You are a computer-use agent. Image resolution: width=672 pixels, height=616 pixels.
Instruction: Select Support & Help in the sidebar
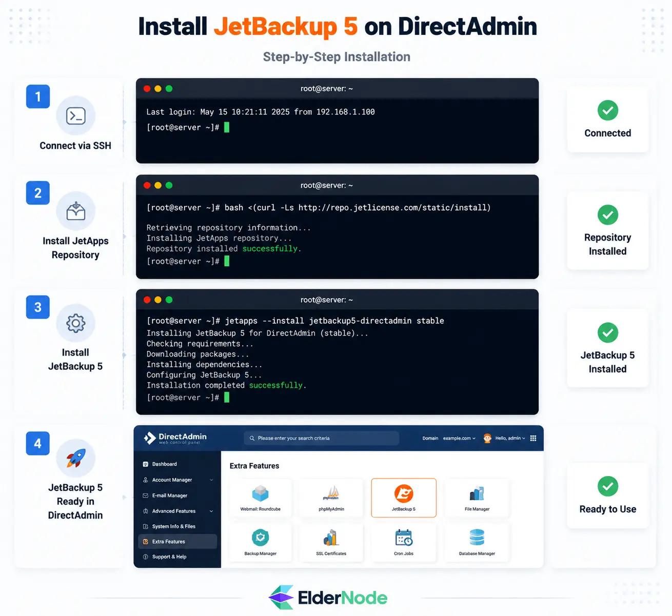click(x=177, y=557)
